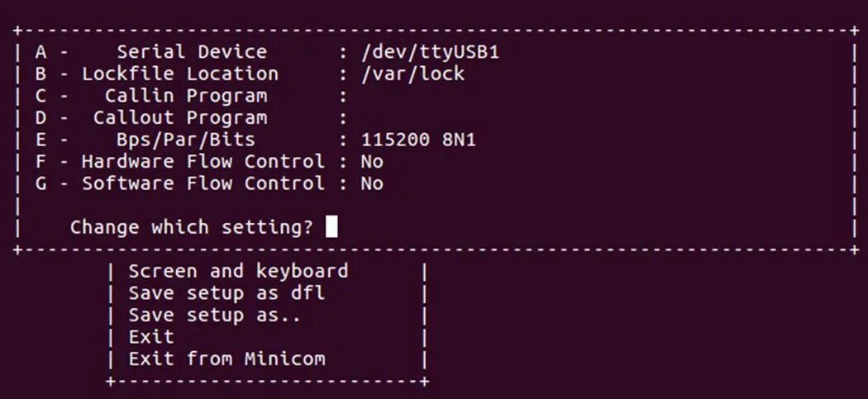Toggle the Hardware Flow Control No value

point(372,161)
